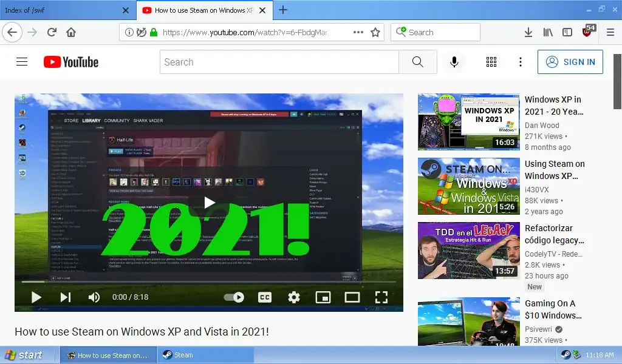This screenshot has height=364, width=622.
Task: Open Psivewri channel link
Action: [x=538, y=329]
